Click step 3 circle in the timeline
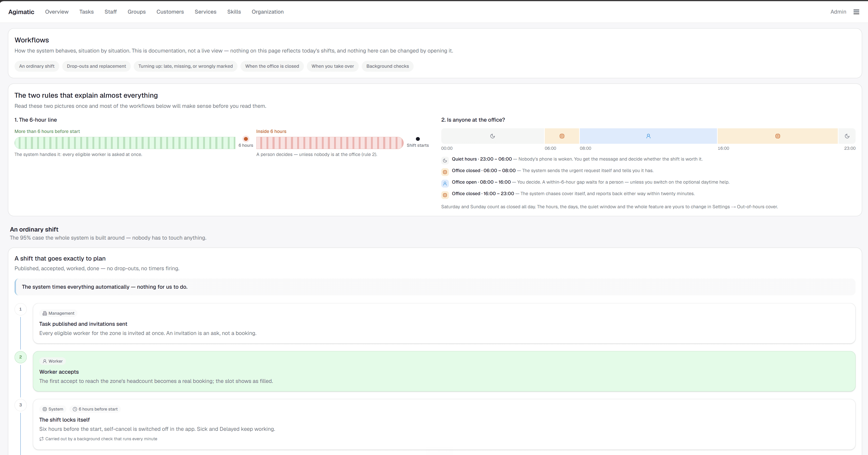The height and width of the screenshot is (455, 868). 21,405
